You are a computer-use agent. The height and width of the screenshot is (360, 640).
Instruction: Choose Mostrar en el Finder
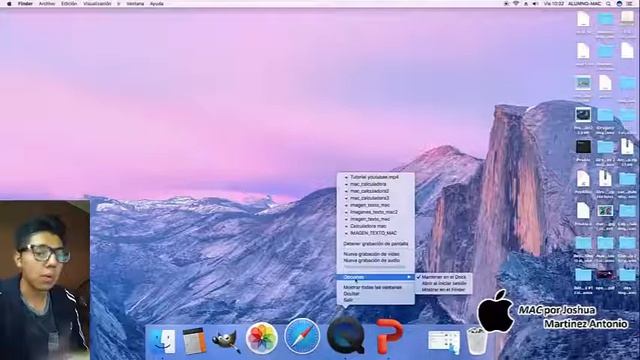pos(444,289)
